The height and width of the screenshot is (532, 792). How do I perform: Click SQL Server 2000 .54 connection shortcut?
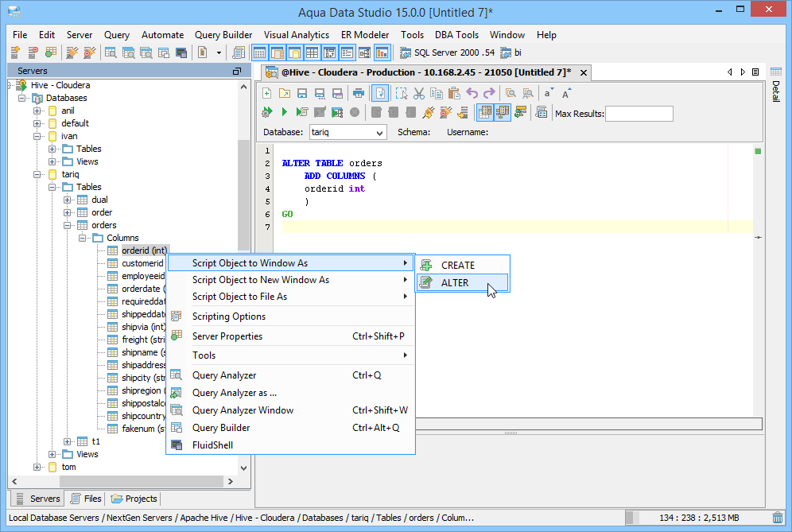(x=447, y=52)
